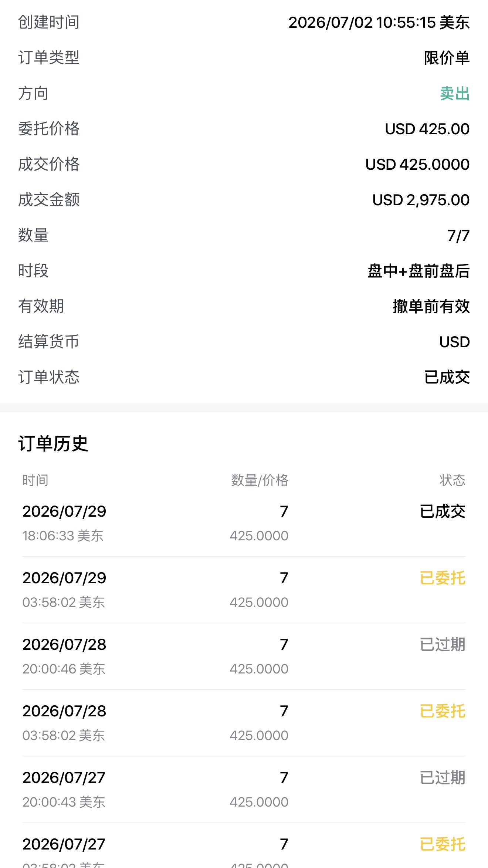Select the 时间 column header
The image size is (488, 868).
(35, 480)
